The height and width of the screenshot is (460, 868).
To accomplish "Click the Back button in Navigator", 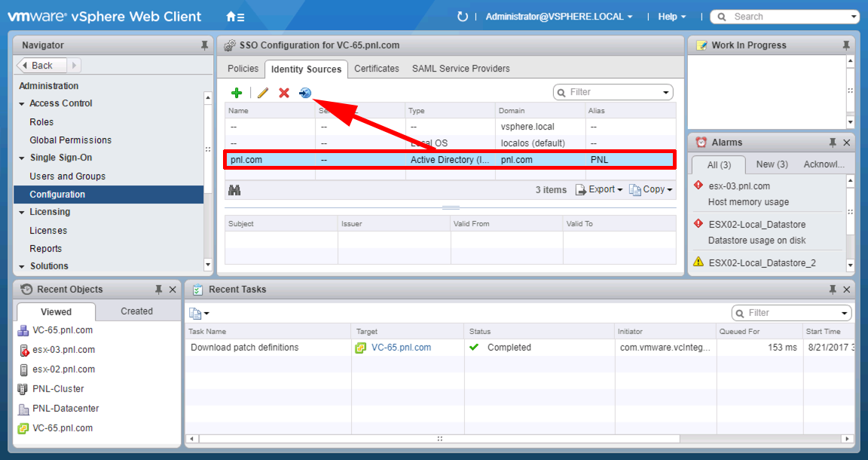I will (x=41, y=66).
